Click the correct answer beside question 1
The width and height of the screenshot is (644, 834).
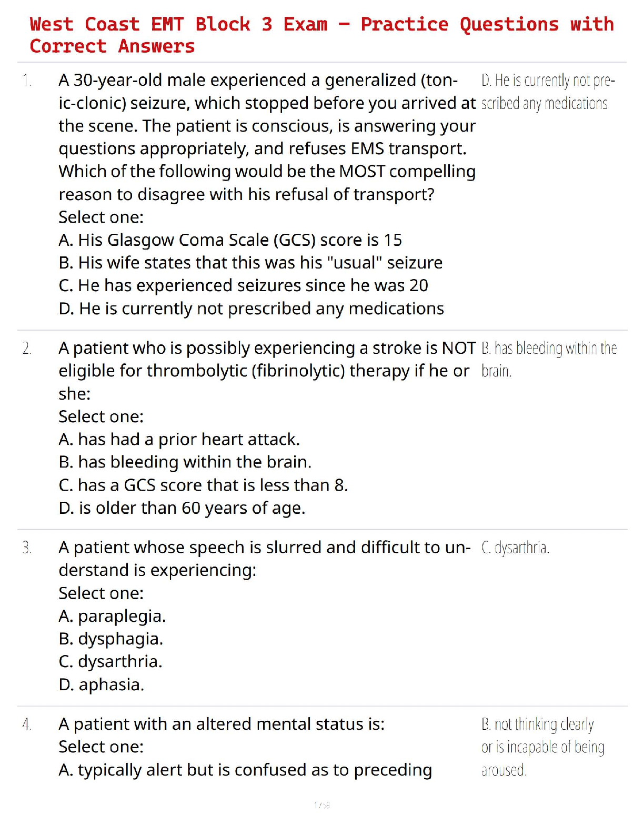(547, 92)
